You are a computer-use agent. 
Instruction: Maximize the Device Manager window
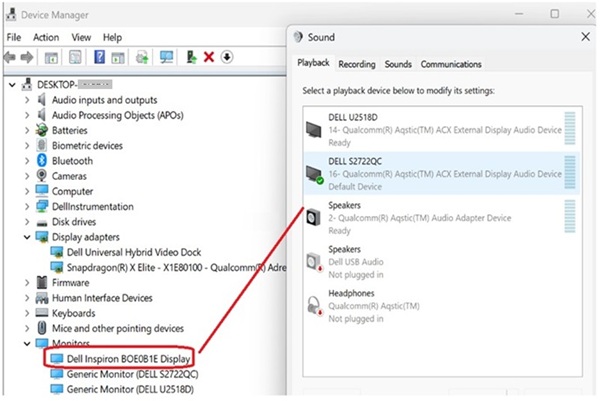tap(554, 14)
